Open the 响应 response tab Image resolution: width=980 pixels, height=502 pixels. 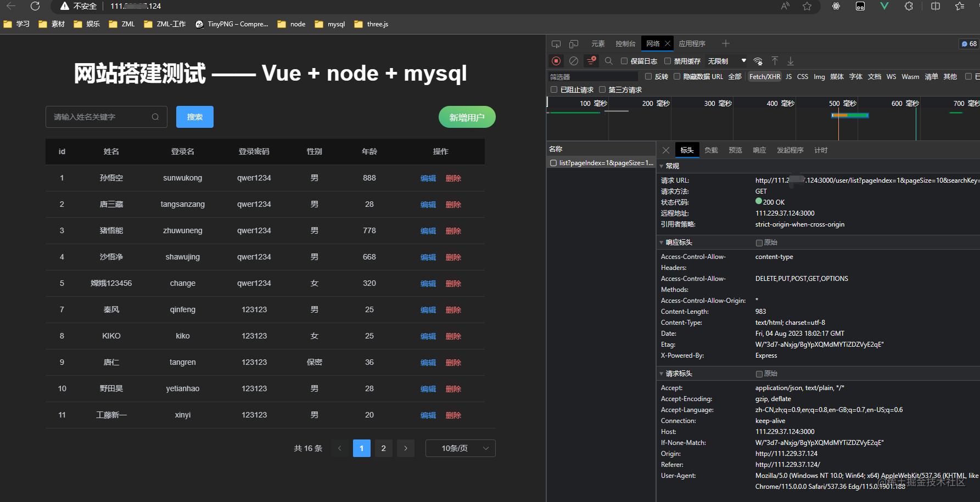[x=759, y=150]
